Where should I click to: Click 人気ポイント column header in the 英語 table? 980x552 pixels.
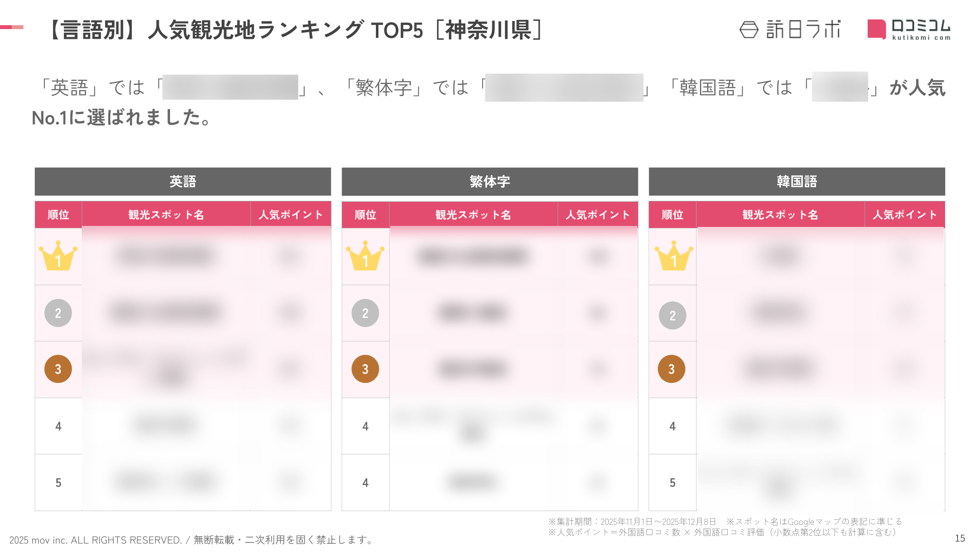pos(291,215)
